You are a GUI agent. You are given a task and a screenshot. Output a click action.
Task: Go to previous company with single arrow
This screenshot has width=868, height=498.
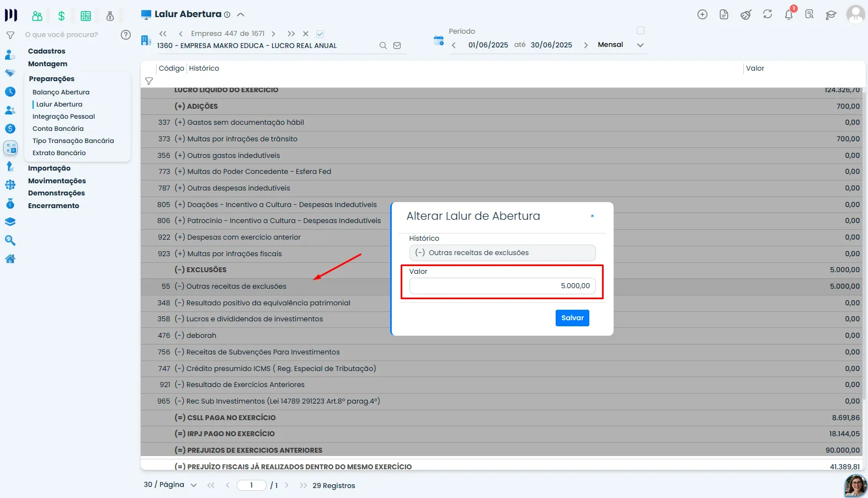click(x=180, y=34)
